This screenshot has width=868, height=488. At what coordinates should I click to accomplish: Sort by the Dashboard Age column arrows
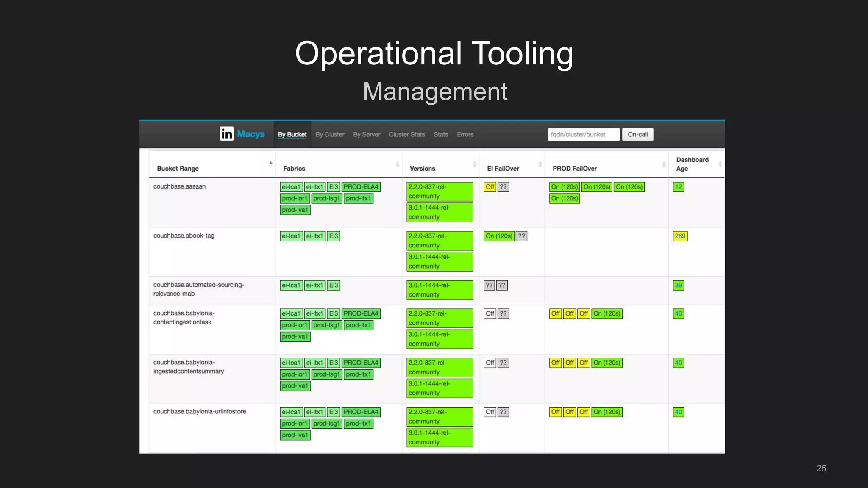[x=720, y=164]
